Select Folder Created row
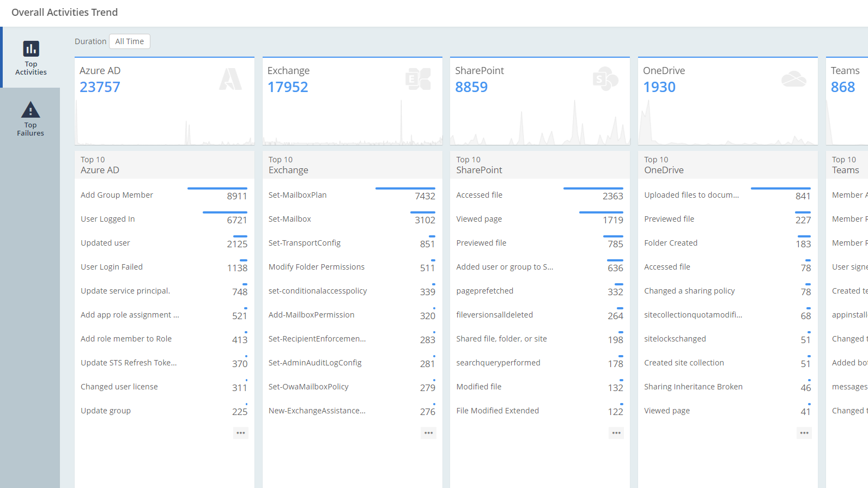868x488 pixels. [x=727, y=243]
